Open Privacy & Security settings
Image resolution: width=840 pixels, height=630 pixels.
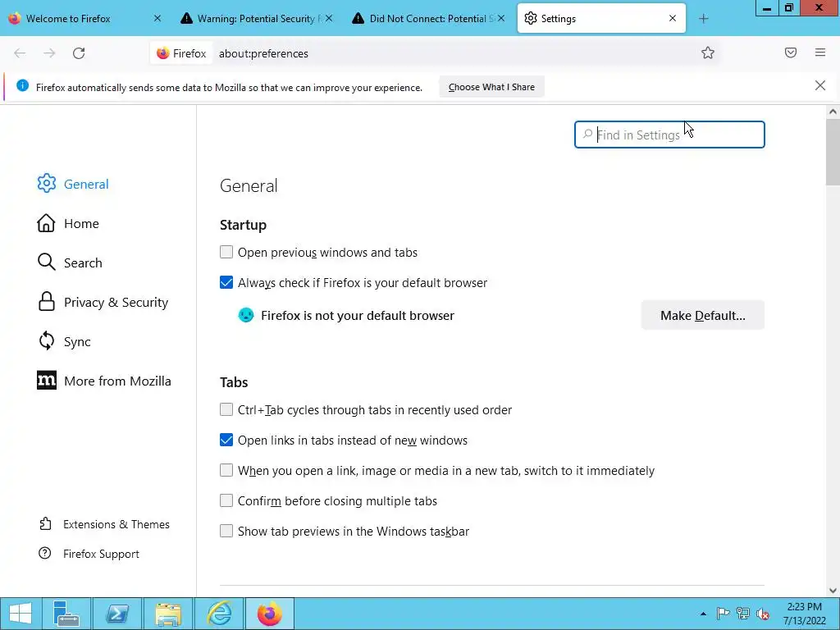(103, 302)
